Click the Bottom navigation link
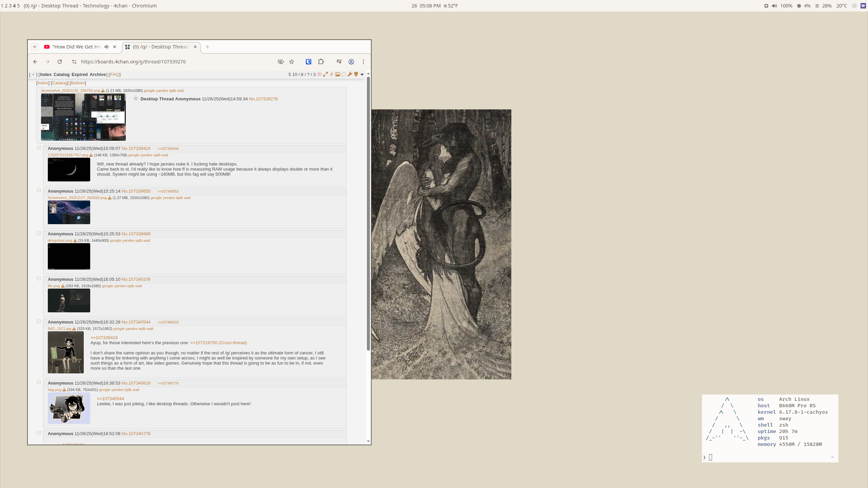Viewport: 868px width, 488px height. [78, 83]
